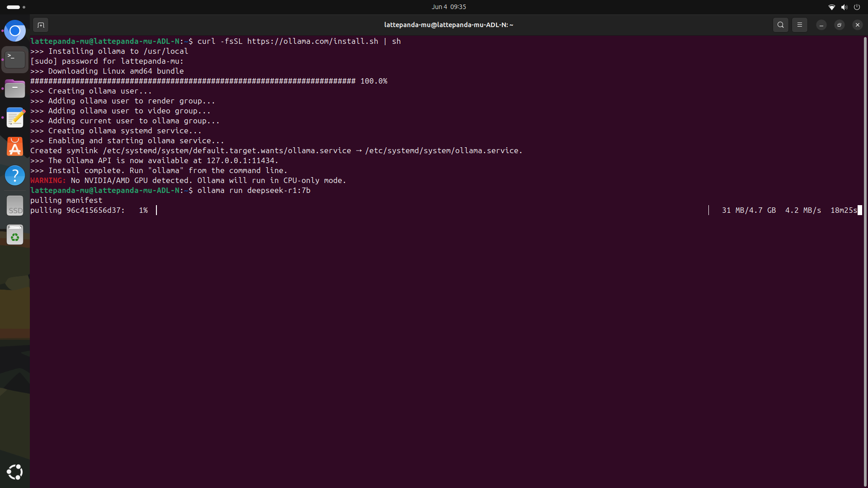Open the Text Editor from the dock
The width and height of the screenshot is (868, 488).
(x=15, y=117)
